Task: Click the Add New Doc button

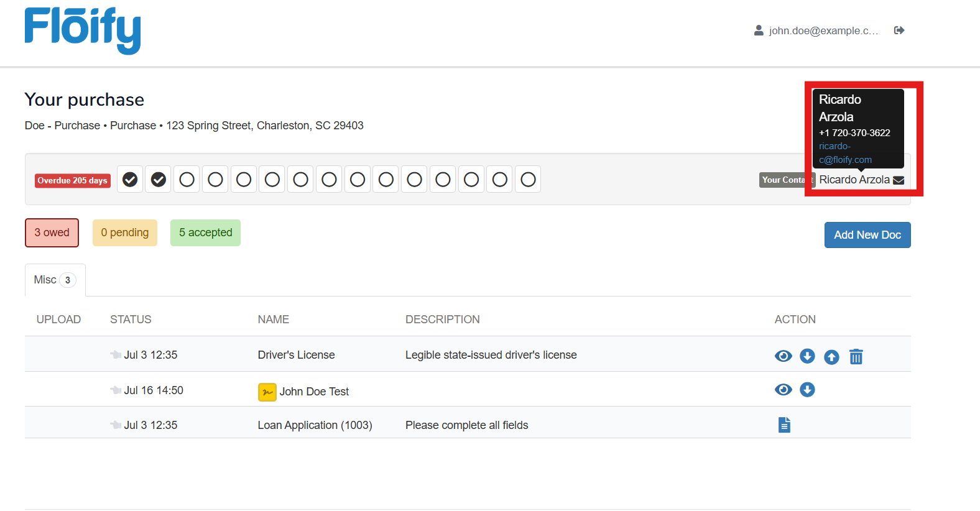Action: (867, 235)
